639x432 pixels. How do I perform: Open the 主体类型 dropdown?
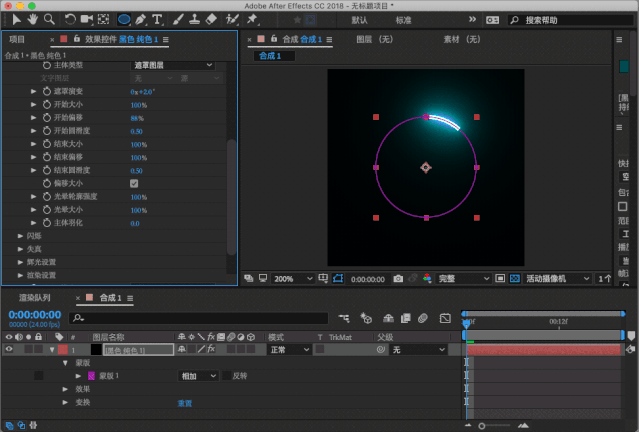[x=174, y=65]
